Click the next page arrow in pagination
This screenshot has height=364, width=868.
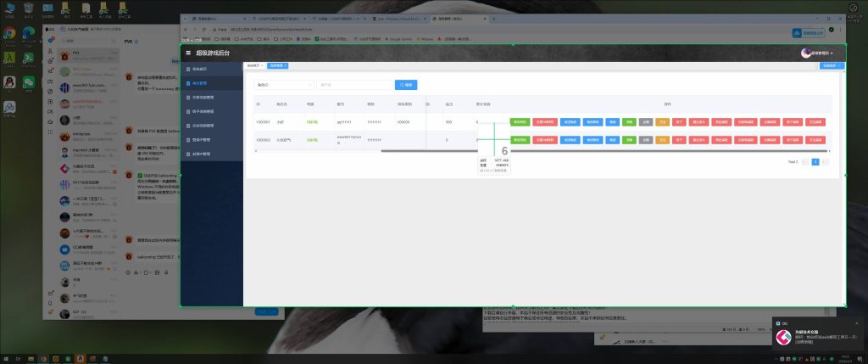(x=826, y=160)
